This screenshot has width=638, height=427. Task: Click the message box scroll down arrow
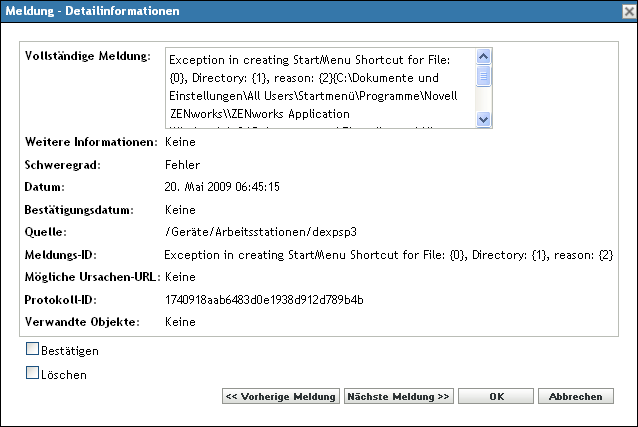[484, 120]
